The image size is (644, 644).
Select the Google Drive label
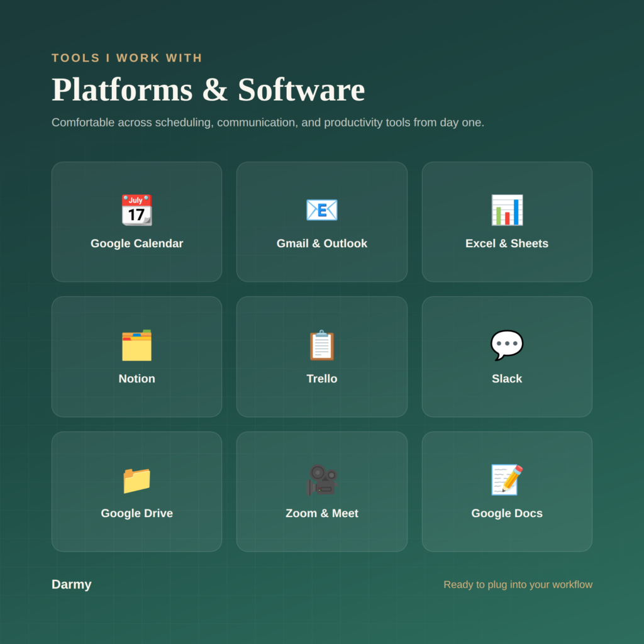click(x=136, y=513)
